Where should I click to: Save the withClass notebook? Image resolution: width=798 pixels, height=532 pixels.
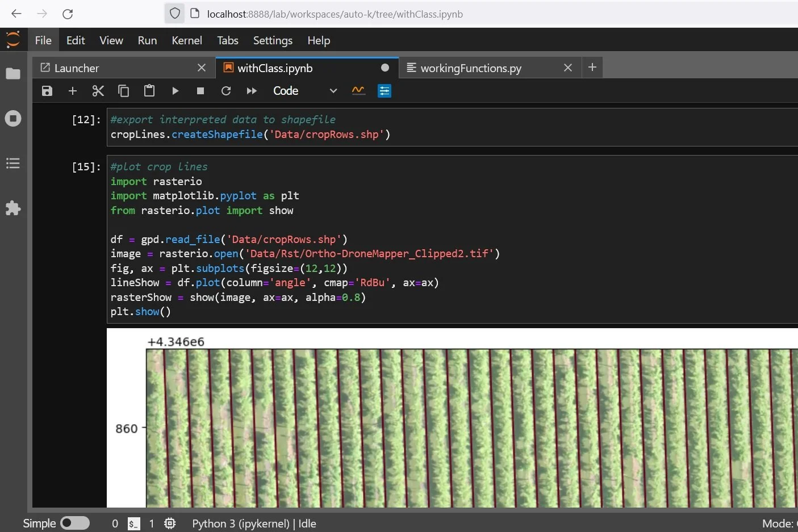47,91
